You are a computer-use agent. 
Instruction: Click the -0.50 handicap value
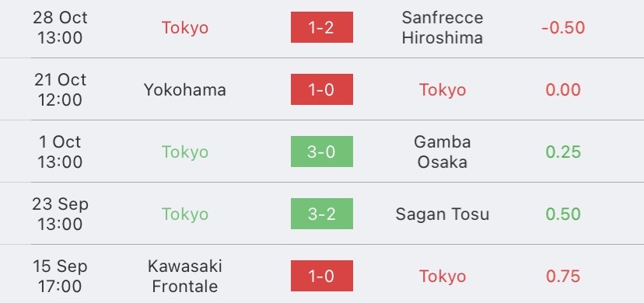pos(563,27)
